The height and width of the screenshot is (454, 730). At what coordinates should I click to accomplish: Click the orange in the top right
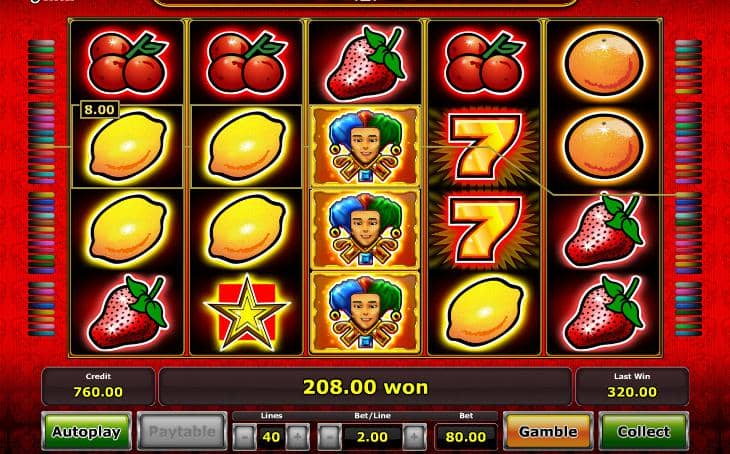604,63
